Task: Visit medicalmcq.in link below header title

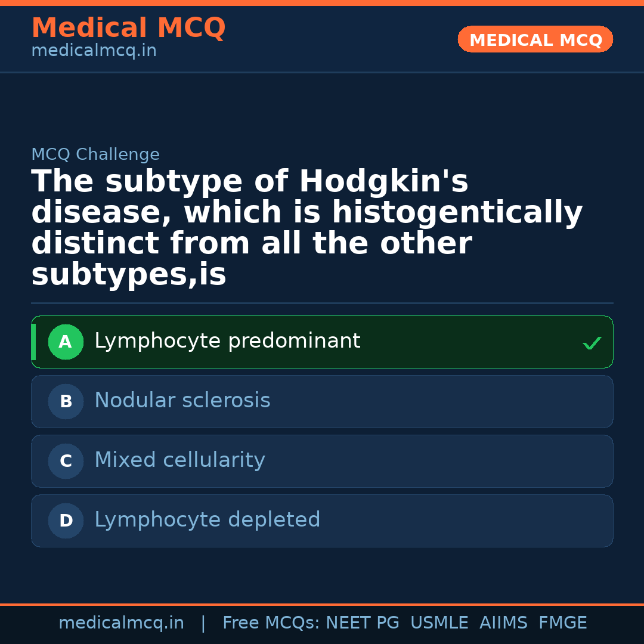Action: point(94,51)
